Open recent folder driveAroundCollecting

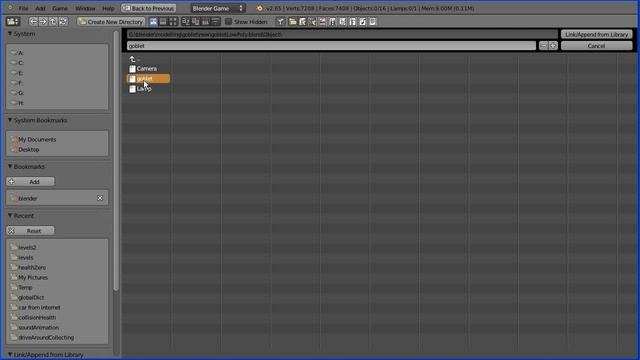[x=46, y=338]
